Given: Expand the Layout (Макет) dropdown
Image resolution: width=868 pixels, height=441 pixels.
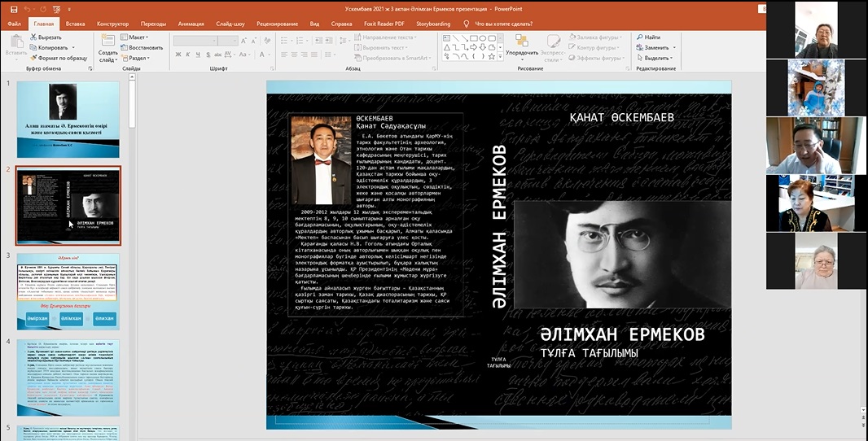Looking at the screenshot, I should point(137,37).
